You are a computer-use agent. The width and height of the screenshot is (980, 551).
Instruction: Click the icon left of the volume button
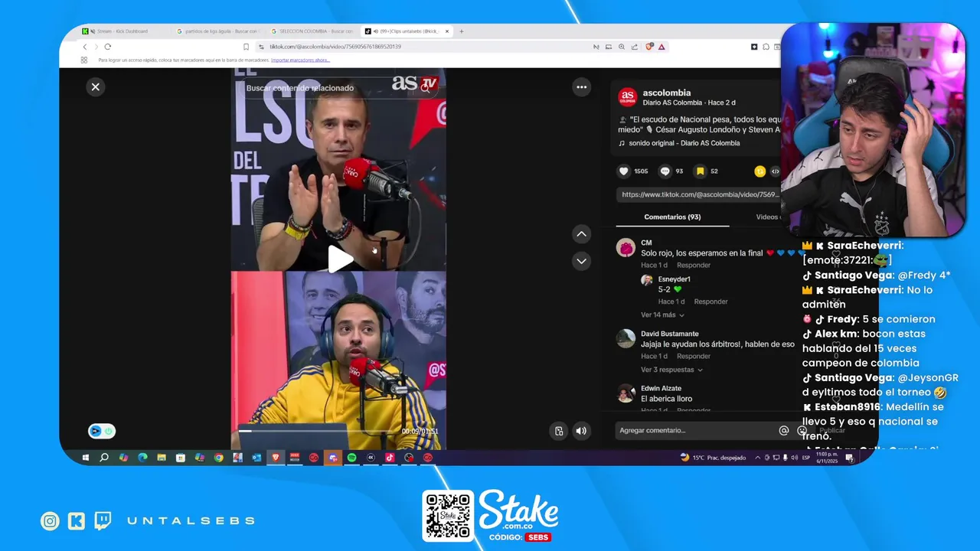tap(559, 431)
